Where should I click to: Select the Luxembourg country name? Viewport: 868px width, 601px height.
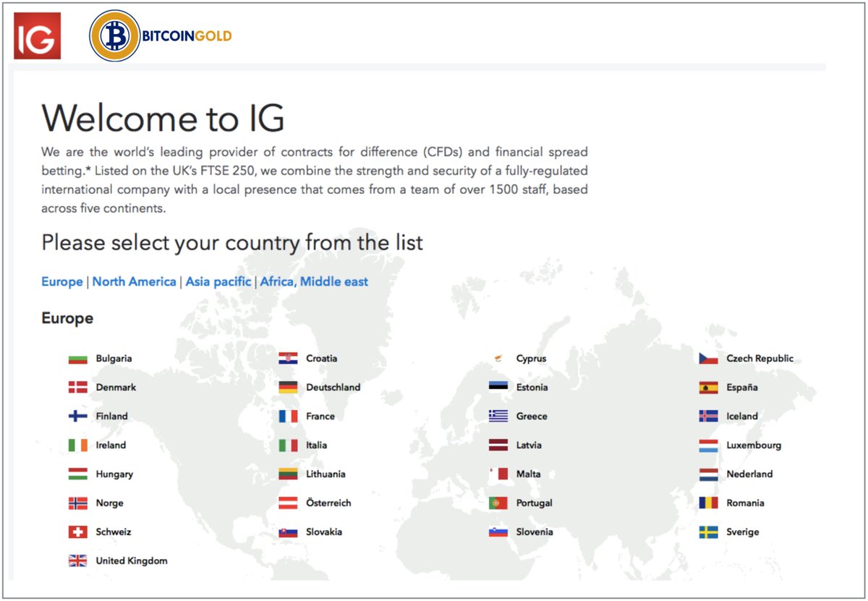click(x=754, y=446)
